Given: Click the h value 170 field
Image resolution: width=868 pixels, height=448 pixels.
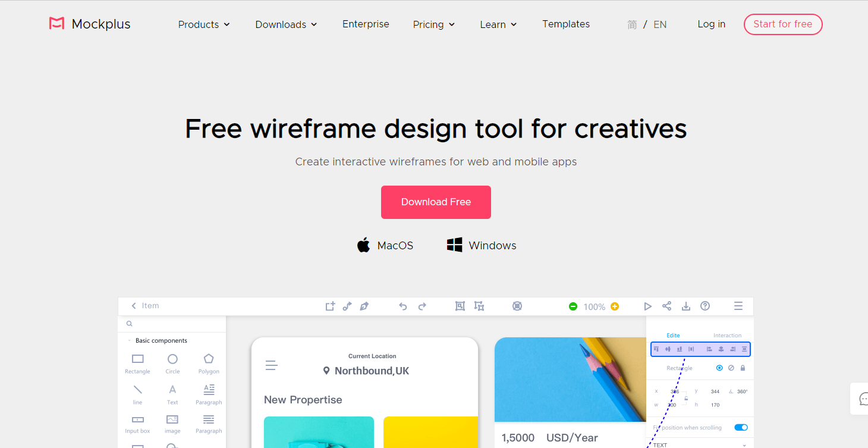Looking at the screenshot, I should click(715, 405).
